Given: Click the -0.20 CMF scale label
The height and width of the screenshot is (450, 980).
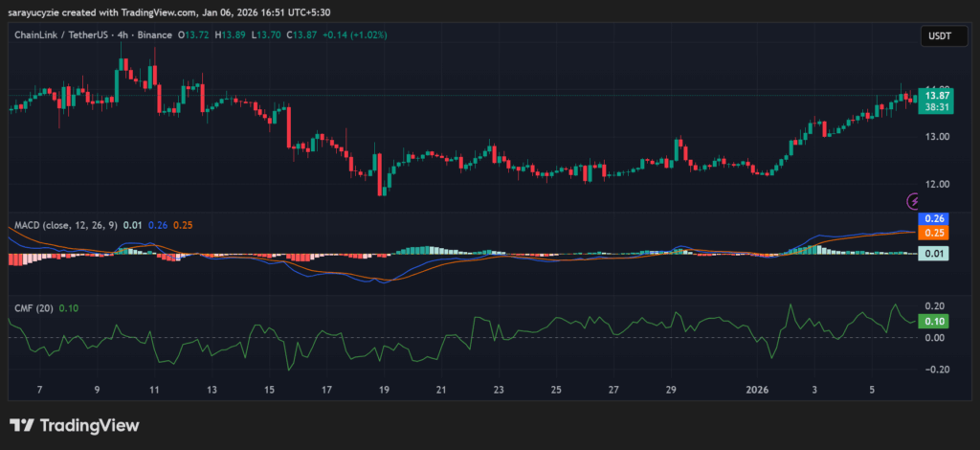Looking at the screenshot, I should [935, 370].
